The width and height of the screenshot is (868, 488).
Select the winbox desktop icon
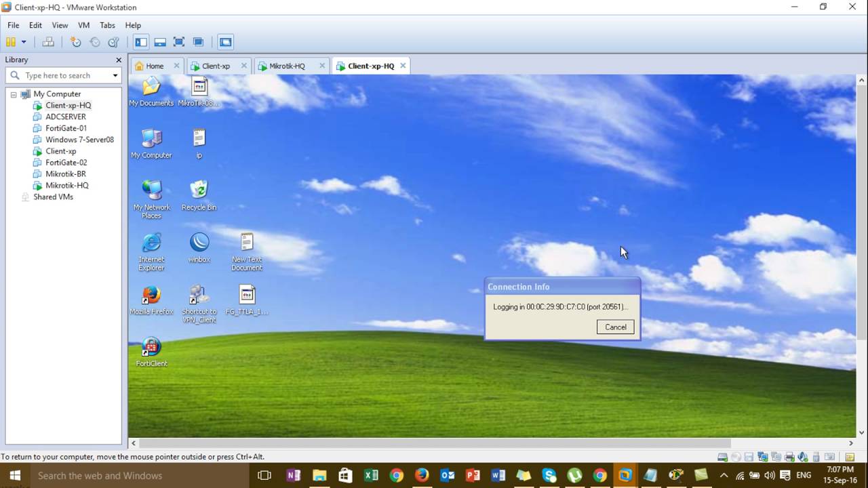(x=199, y=248)
